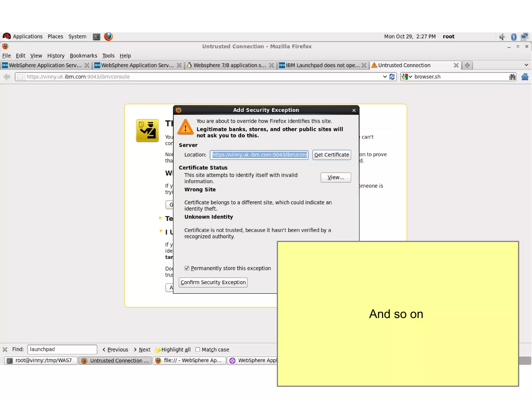Open a new tab with plus icon
The height and width of the screenshot is (399, 532).
[x=467, y=65]
